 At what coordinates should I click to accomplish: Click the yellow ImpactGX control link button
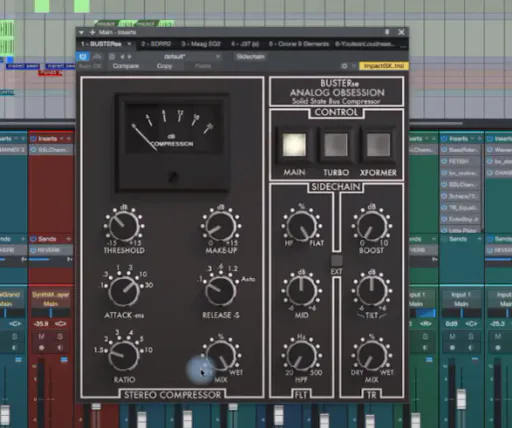[384, 66]
